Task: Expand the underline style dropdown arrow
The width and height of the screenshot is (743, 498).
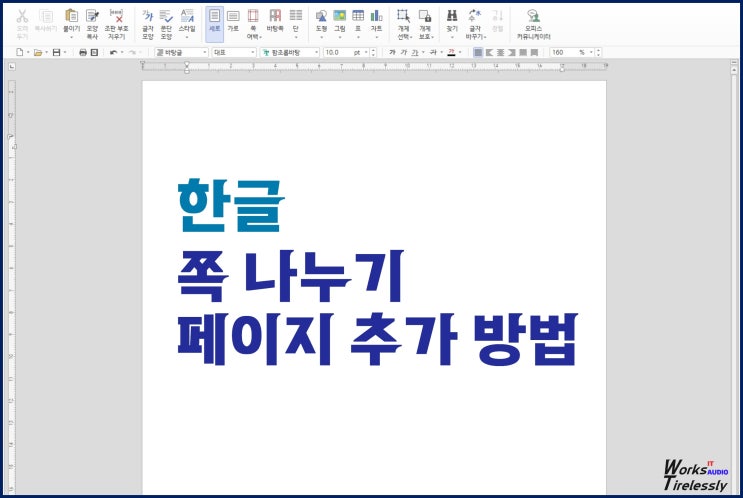Action: click(423, 52)
